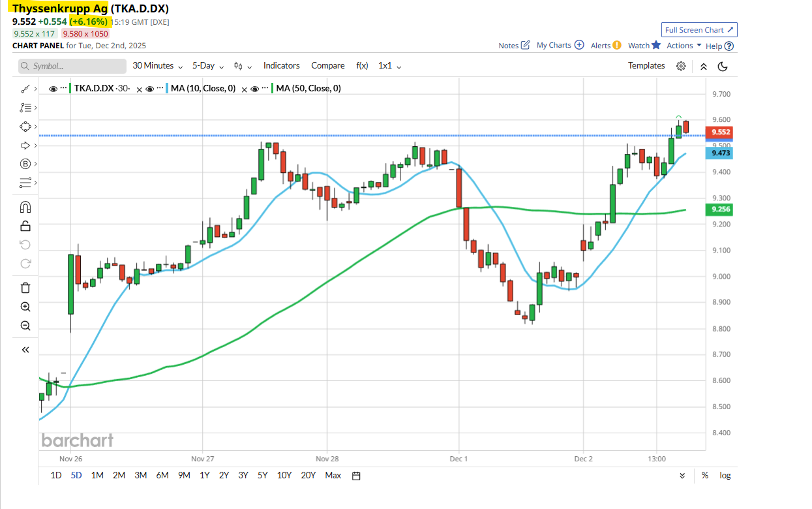Open the 30 Minutes interval dropdown
This screenshot has height=509, width=812.
point(158,66)
